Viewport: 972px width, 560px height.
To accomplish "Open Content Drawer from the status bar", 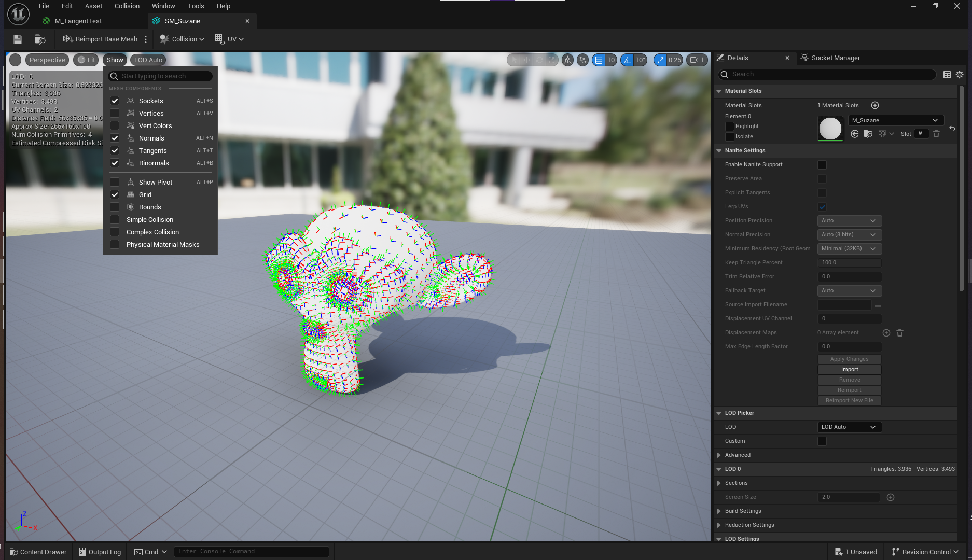I will 38,552.
